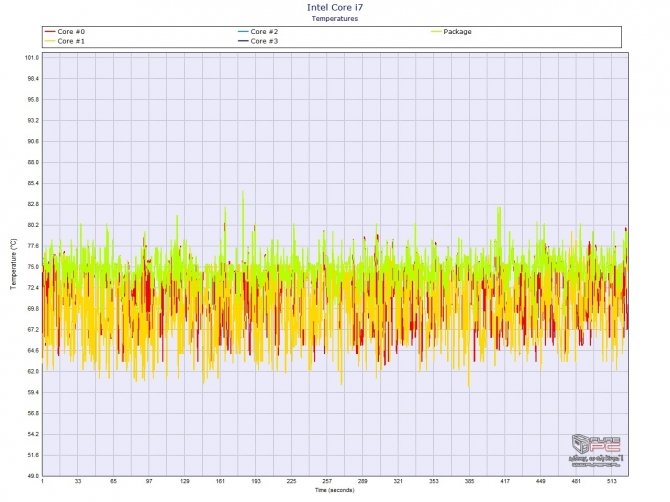Click the green Package legend line
Image resolution: width=670 pixels, height=502 pixels.
tap(436, 32)
